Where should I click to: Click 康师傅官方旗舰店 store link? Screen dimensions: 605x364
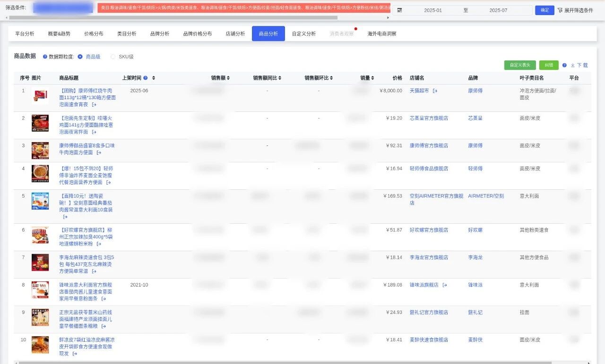pyautogui.click(x=429, y=145)
